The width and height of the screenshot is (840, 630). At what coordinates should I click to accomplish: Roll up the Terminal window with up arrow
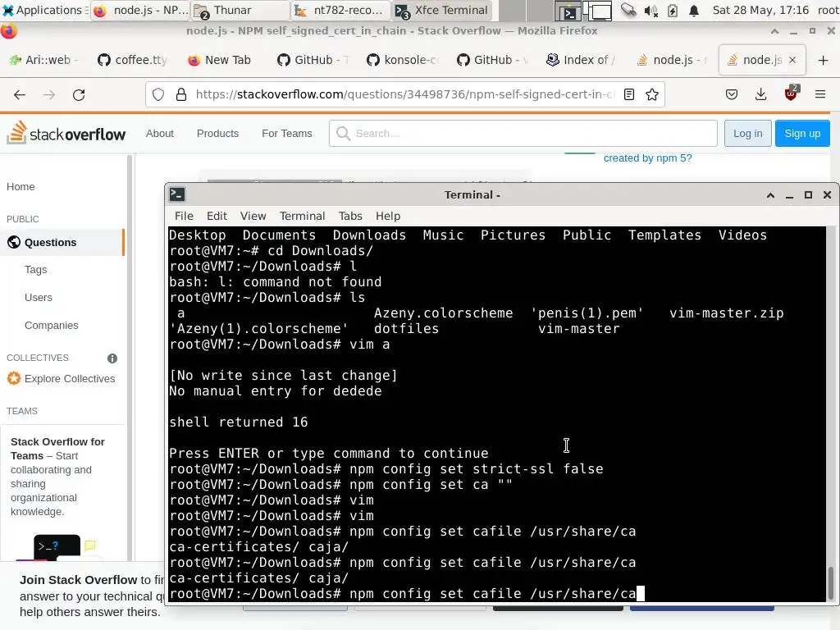click(770, 195)
